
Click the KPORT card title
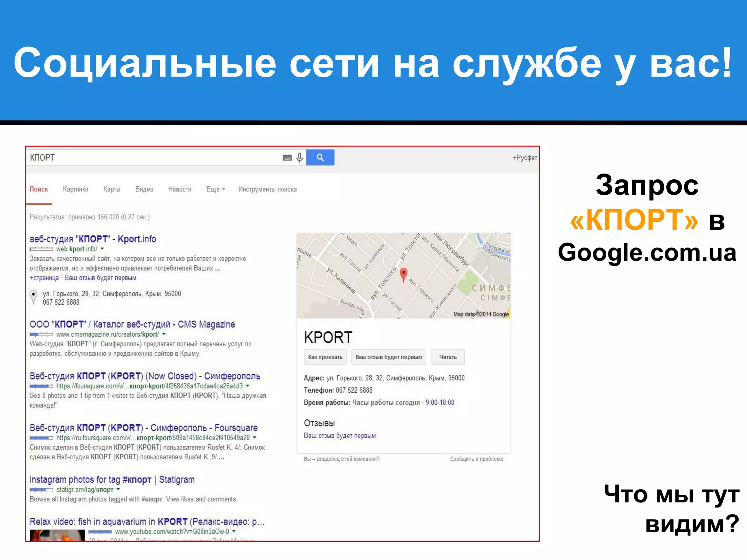click(328, 337)
